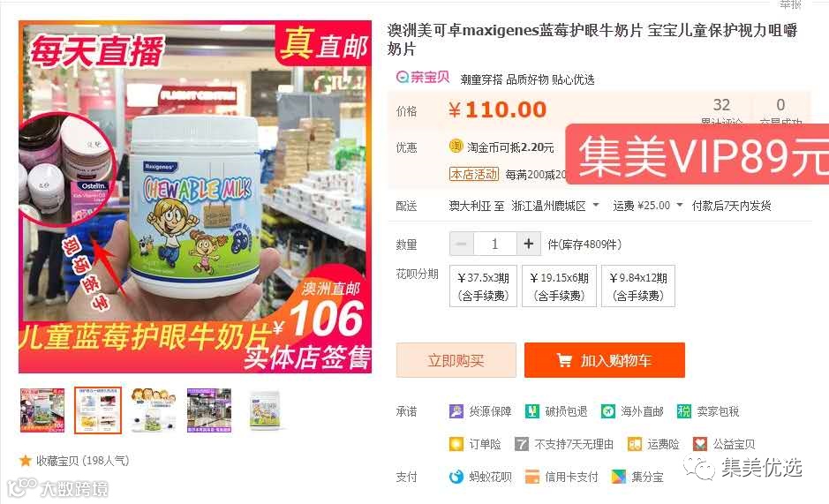
Task: Select the second product thumbnail image
Action: pos(97,410)
